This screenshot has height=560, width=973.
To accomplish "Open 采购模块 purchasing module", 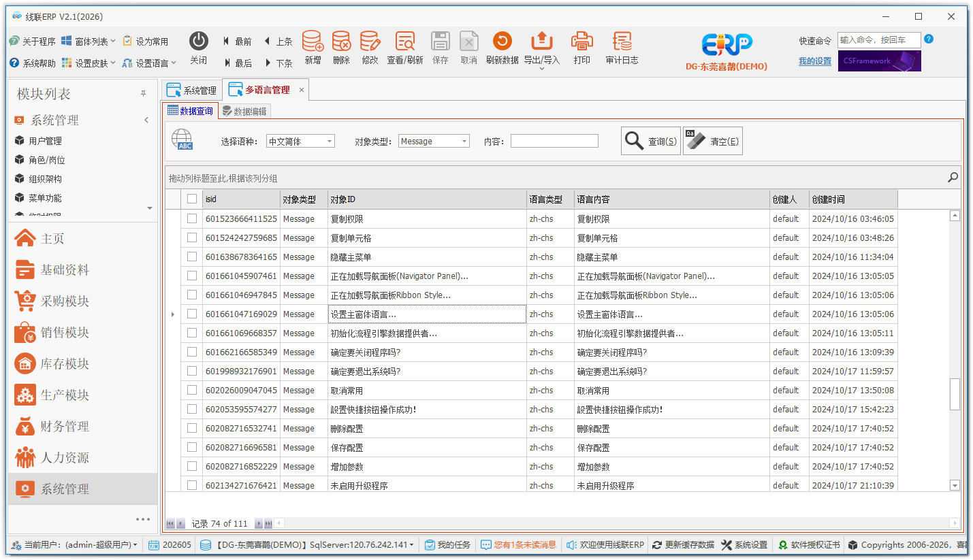I will tap(82, 301).
